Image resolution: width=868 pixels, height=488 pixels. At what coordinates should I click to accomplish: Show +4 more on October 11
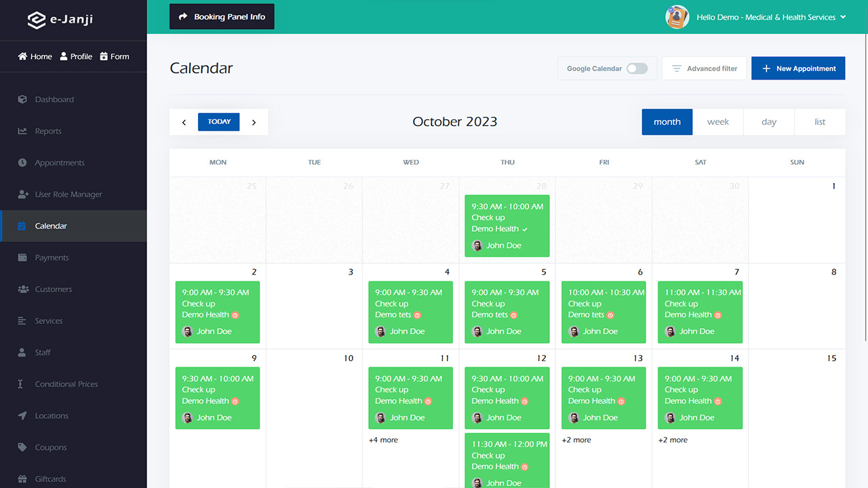coord(383,440)
